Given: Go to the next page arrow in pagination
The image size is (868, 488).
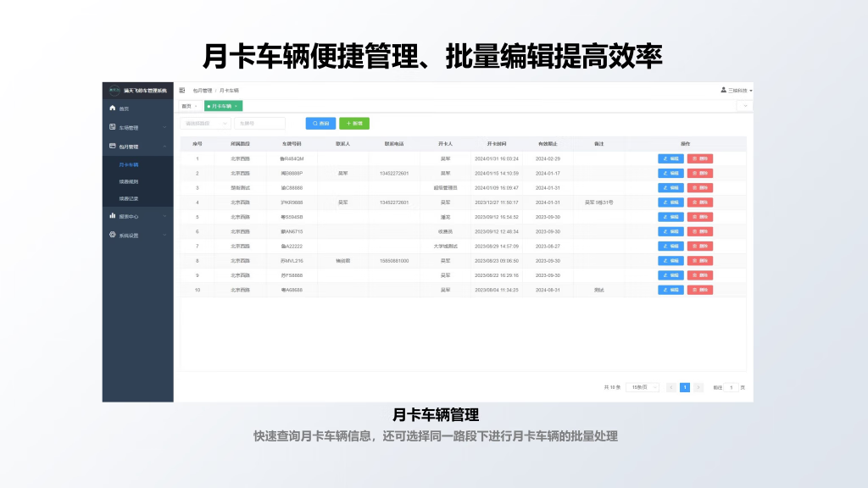Looking at the screenshot, I should [698, 387].
